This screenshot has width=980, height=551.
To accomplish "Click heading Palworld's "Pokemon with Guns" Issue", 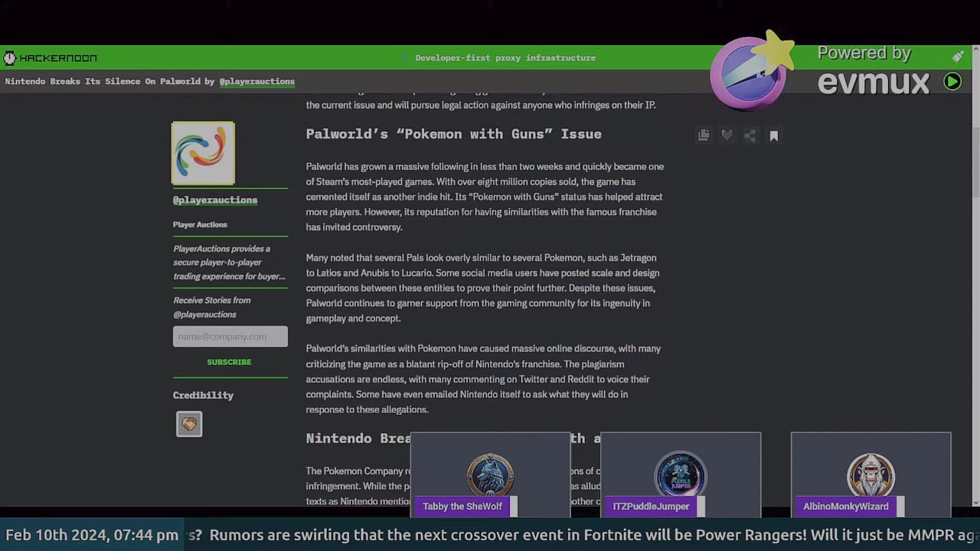I will (x=454, y=134).
